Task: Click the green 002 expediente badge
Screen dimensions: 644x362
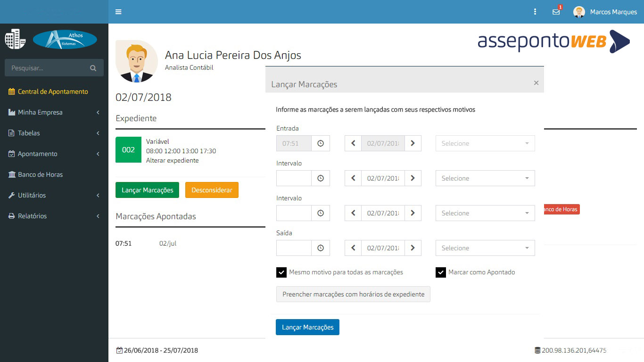Action: click(128, 149)
